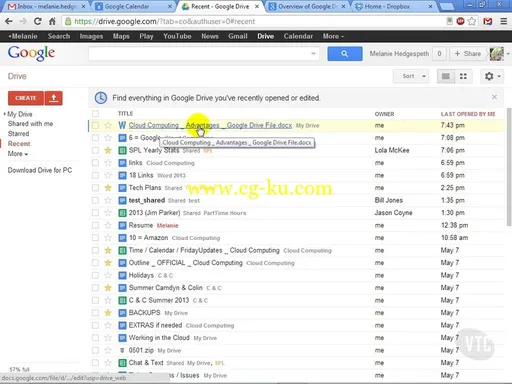Image resolution: width=512 pixels, height=384 pixels.
Task: Check the box for BACKUPS row
Action: click(x=95, y=313)
